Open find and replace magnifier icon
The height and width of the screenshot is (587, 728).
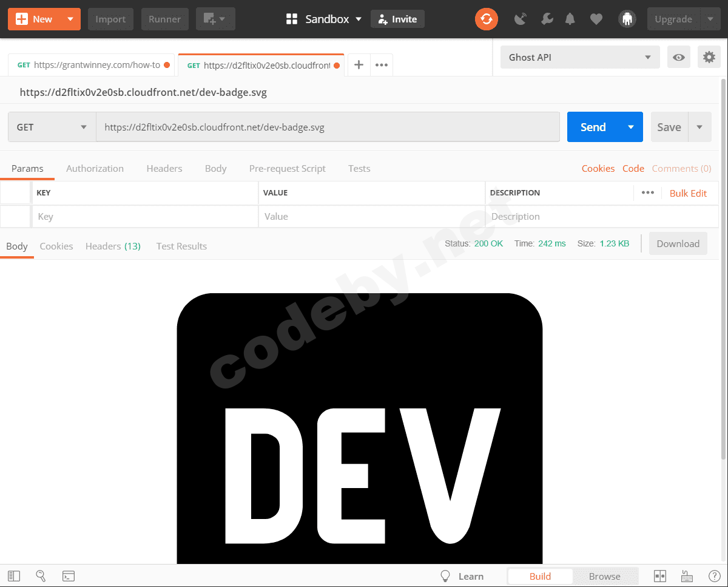point(41,576)
